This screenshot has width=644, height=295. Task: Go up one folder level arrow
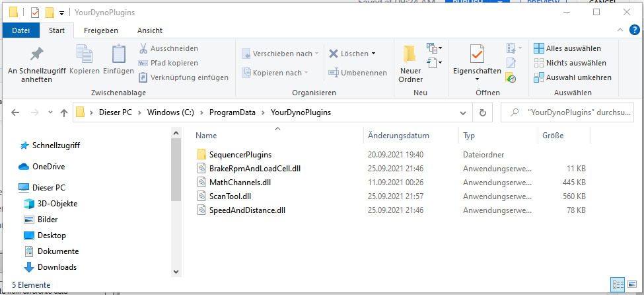[x=64, y=112]
